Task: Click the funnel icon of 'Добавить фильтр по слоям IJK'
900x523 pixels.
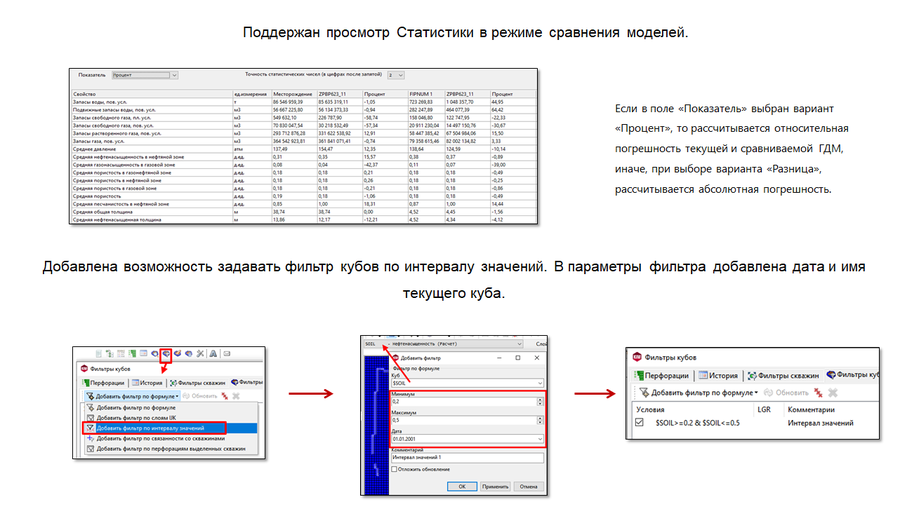Action: coord(90,418)
